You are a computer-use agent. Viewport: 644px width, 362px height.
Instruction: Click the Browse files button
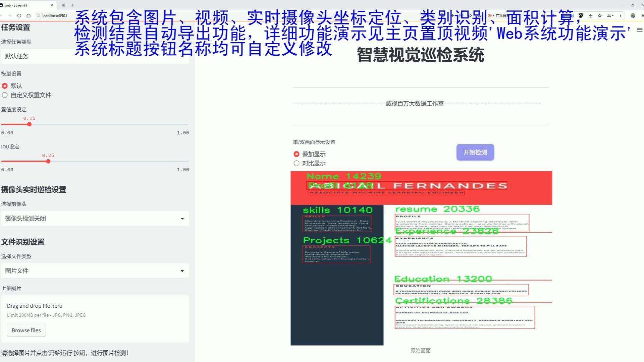click(26, 330)
